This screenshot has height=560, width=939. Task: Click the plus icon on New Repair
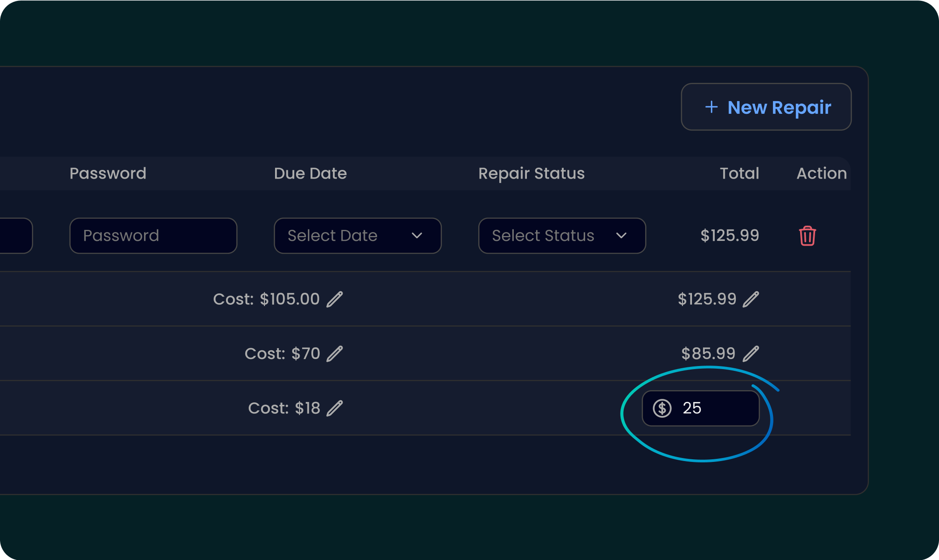[x=711, y=107]
